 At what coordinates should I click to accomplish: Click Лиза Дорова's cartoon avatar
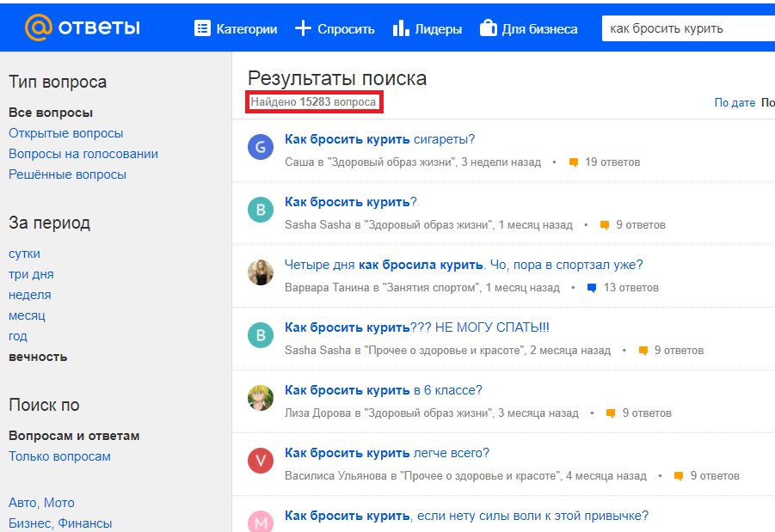[261, 398]
